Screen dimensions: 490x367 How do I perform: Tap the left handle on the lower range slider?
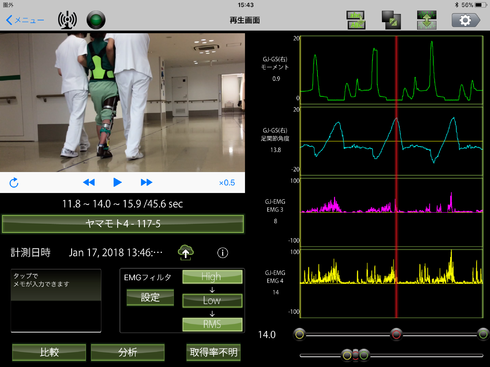[347, 355]
